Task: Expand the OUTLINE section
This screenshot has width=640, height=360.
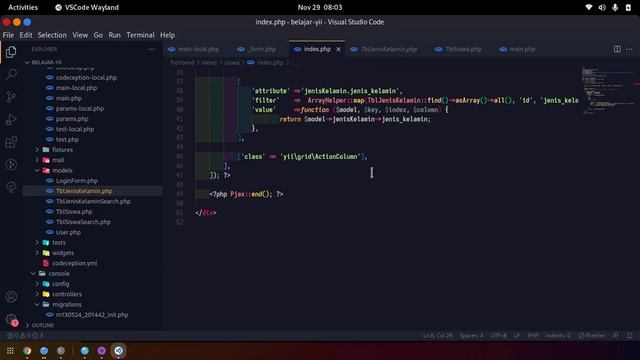Action: [93, 325]
